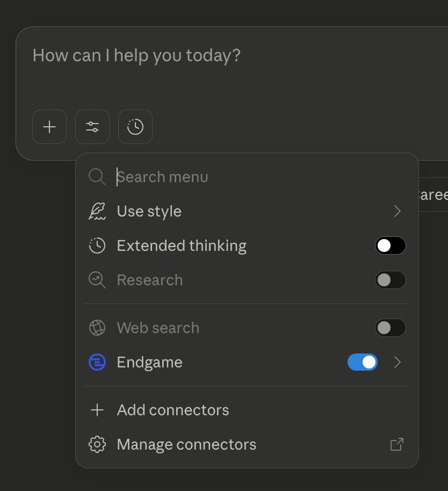
Task: Click the Research magnifier icon
Action: click(x=97, y=280)
